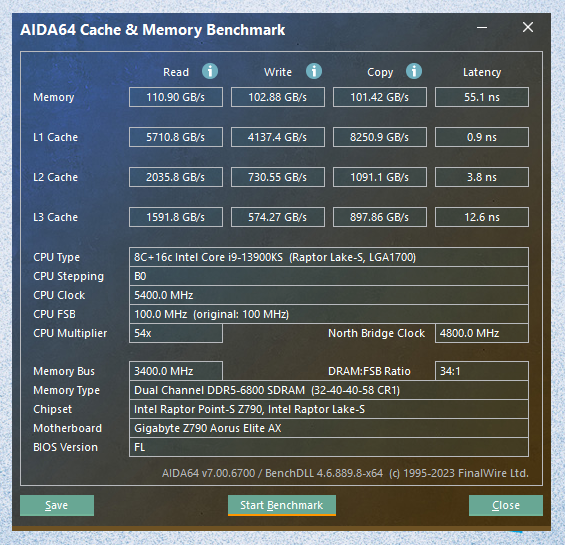Select the Memory Read value 110.90 GB/s
The height and width of the screenshot is (545, 565).
tap(176, 97)
